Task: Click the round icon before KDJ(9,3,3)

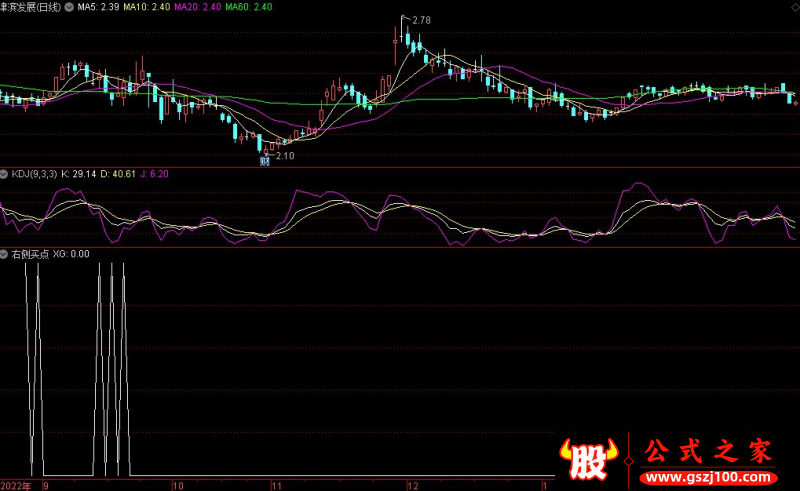Action: [5, 173]
